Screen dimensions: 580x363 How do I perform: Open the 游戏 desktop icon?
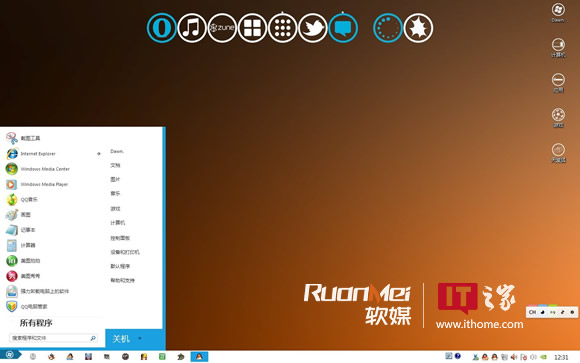click(x=558, y=118)
